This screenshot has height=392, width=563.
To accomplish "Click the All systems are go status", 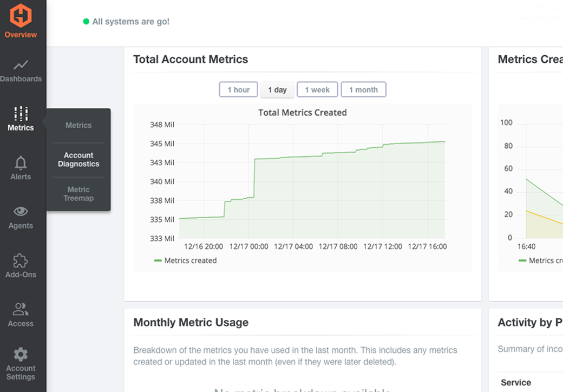I will [130, 22].
